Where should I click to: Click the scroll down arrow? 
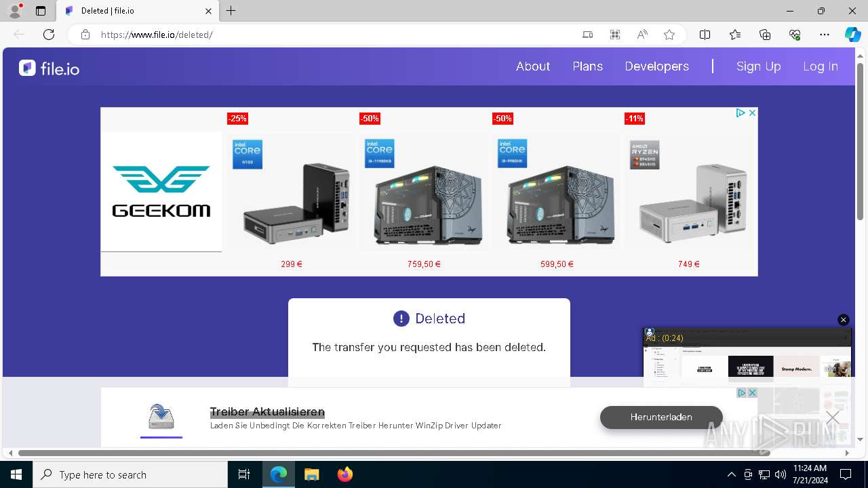click(x=861, y=440)
